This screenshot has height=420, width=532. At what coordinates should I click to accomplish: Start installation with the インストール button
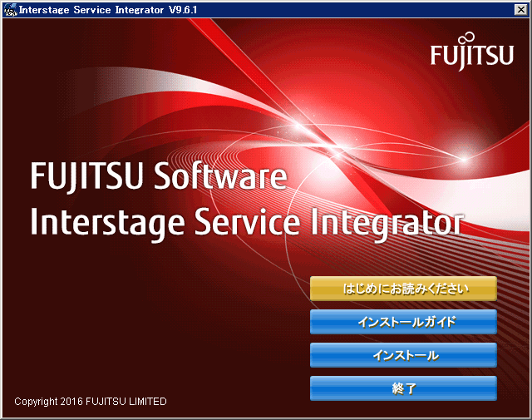403,355
